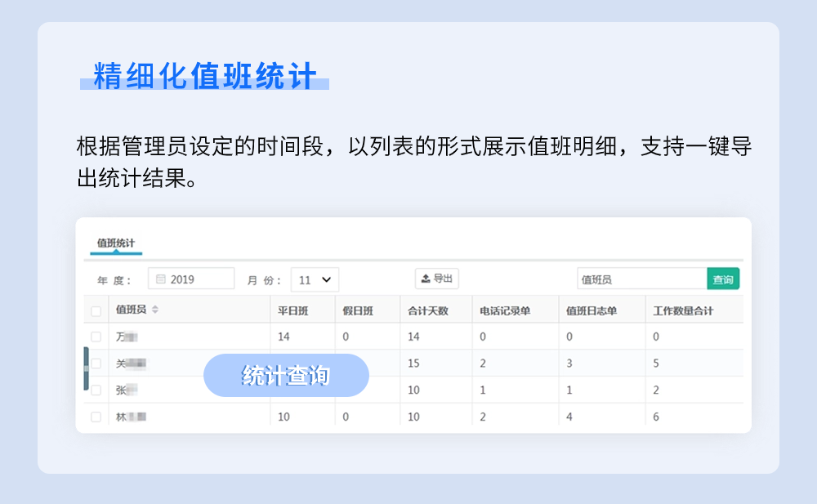817x504 pixels.
Task: Check the checkbox for the 关 row
Action: [96, 364]
